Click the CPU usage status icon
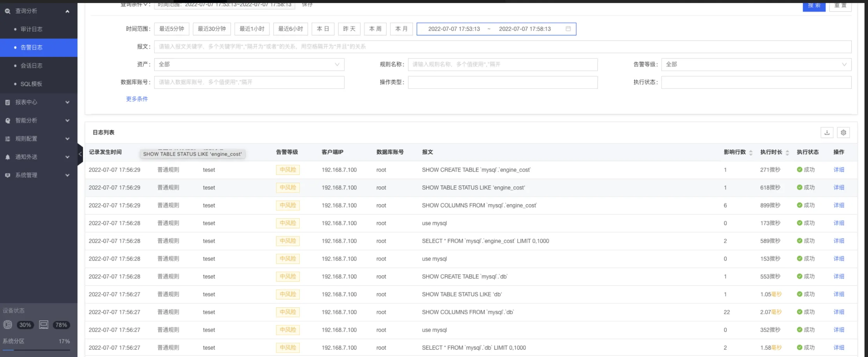Viewport: 868px width, 357px height. coord(8,325)
